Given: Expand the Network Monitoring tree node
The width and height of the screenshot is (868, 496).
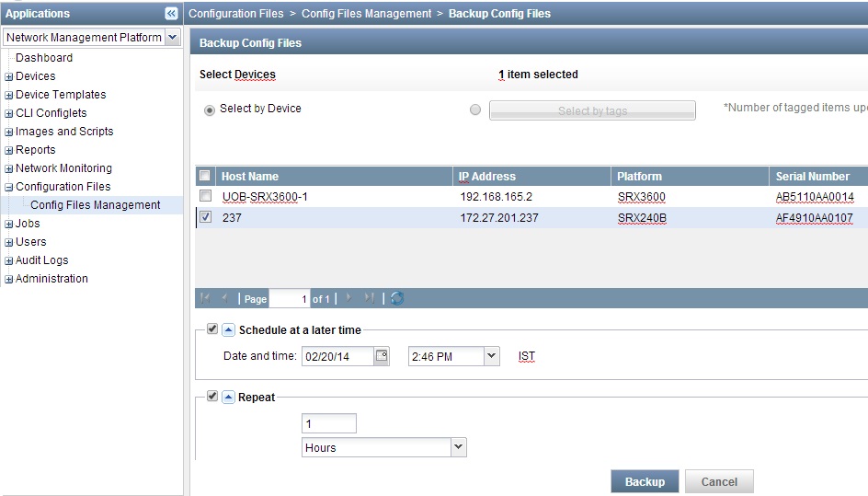Looking at the screenshot, I should tap(9, 168).
